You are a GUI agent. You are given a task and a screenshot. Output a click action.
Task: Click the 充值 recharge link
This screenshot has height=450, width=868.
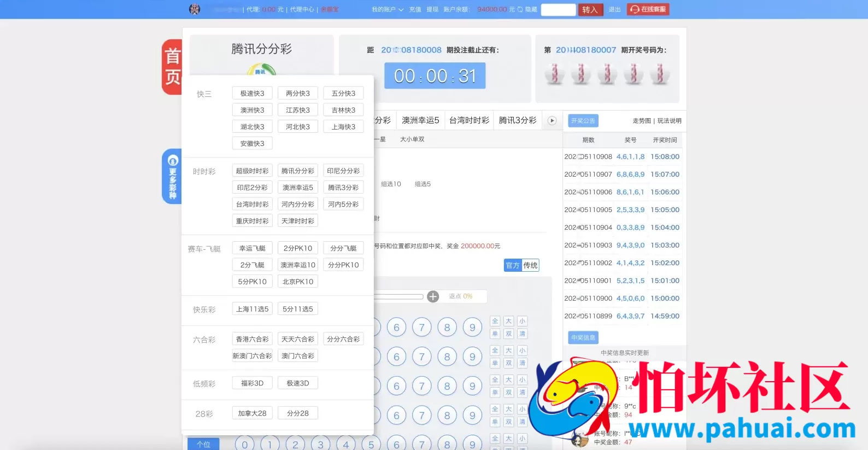(x=415, y=9)
